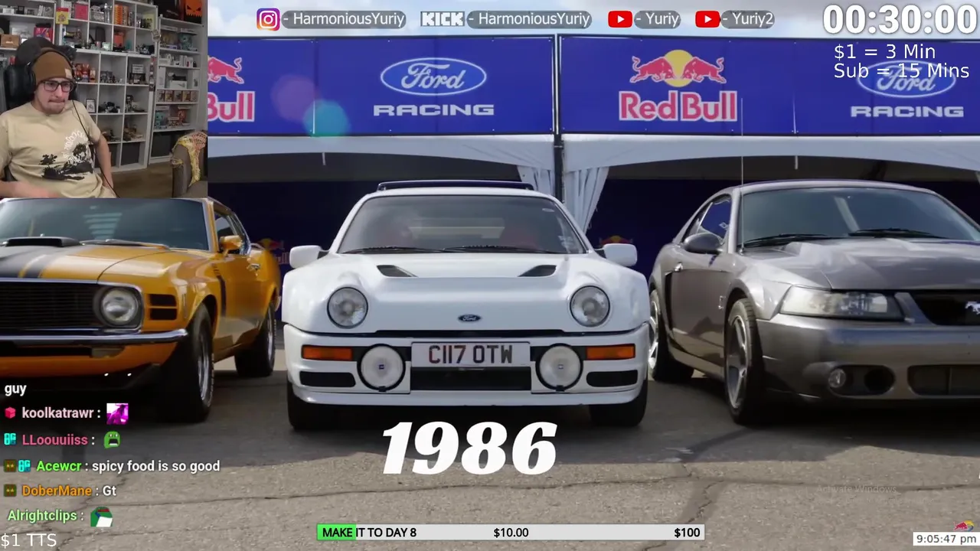
Task: Click the HarmoniousYuriy Kick handle label
Action: (529, 19)
